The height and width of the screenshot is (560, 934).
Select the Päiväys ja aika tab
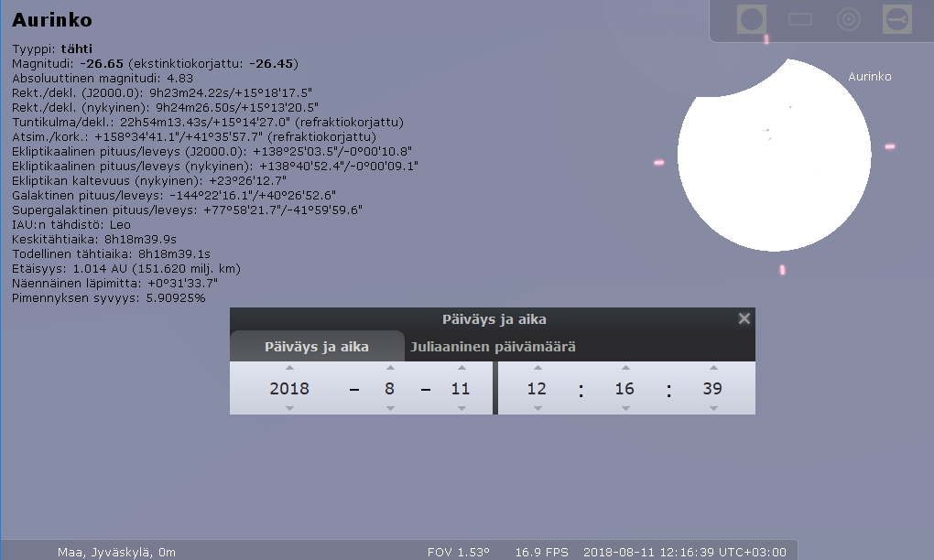(x=316, y=347)
